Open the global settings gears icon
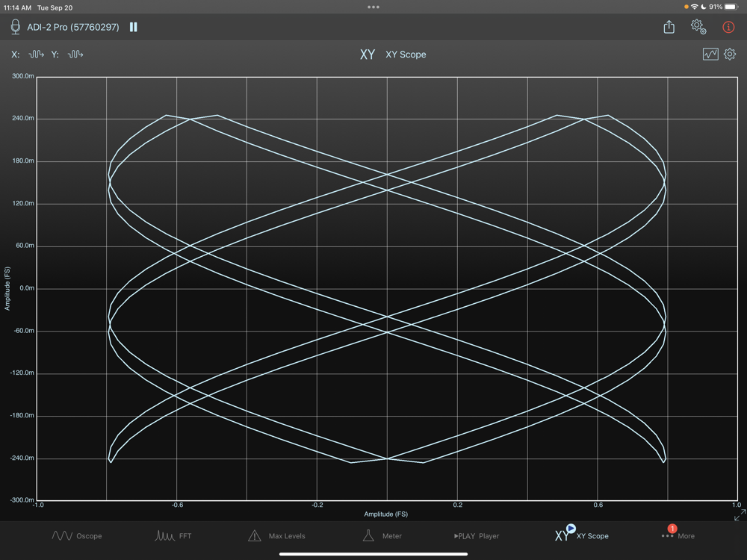Image resolution: width=747 pixels, height=560 pixels. (698, 27)
